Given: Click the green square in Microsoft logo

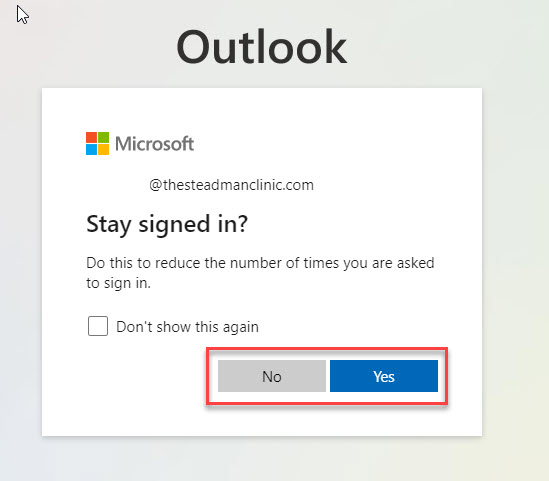Looking at the screenshot, I should (104, 138).
